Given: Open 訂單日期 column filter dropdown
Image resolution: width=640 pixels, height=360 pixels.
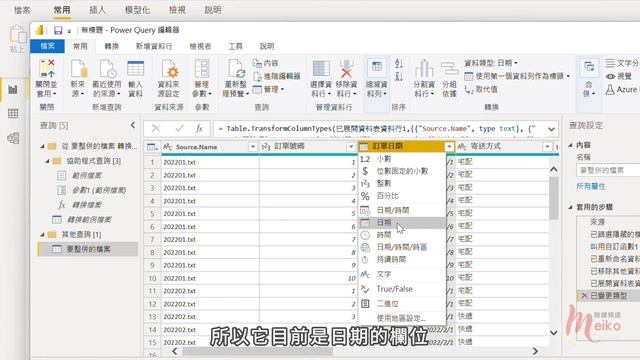Looking at the screenshot, I should (x=449, y=147).
